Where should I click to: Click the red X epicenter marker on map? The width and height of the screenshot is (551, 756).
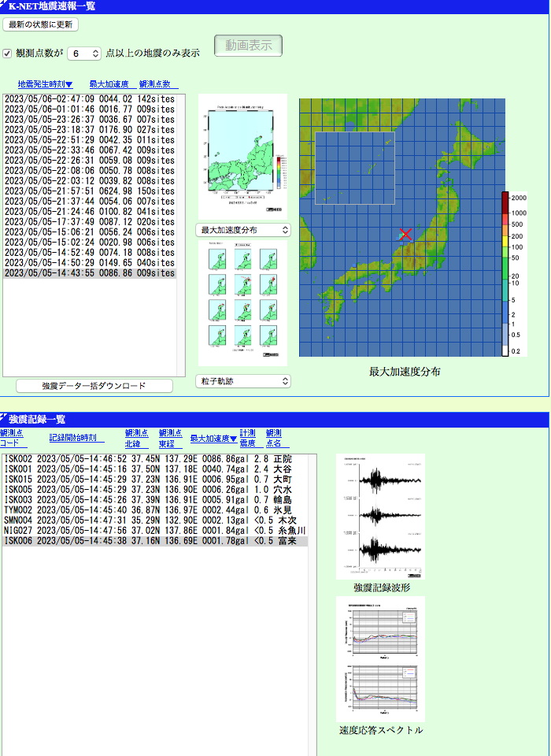pyautogui.click(x=406, y=235)
